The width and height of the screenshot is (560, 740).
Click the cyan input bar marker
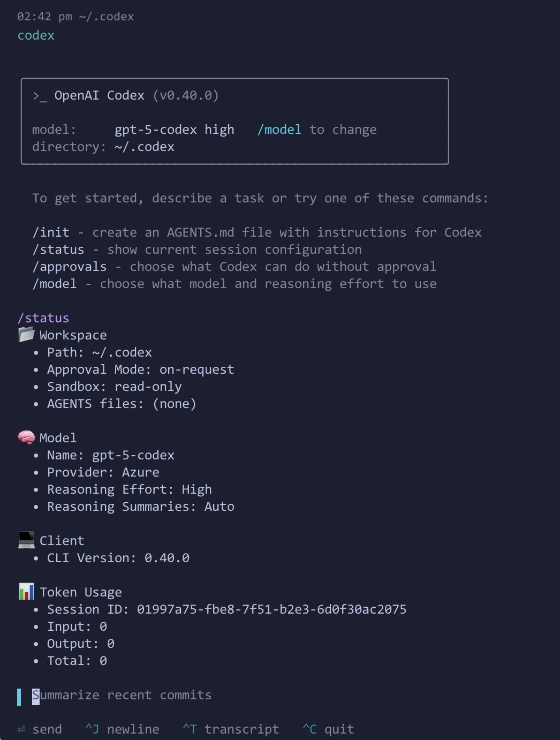pyautogui.click(x=19, y=697)
